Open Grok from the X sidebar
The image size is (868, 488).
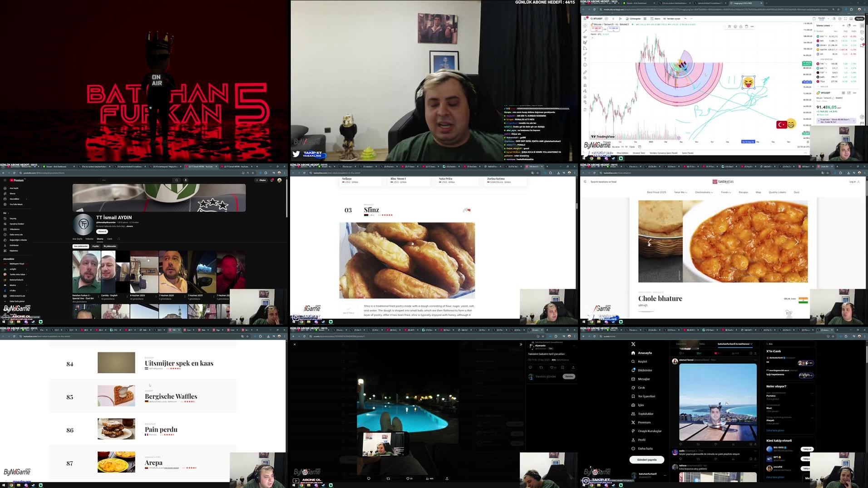[x=638, y=388]
